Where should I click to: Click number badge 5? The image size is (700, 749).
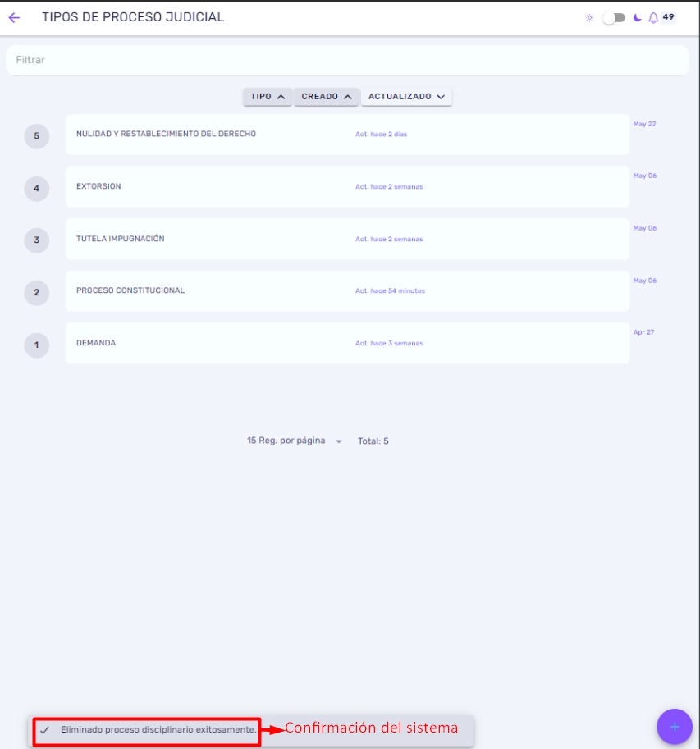37,136
